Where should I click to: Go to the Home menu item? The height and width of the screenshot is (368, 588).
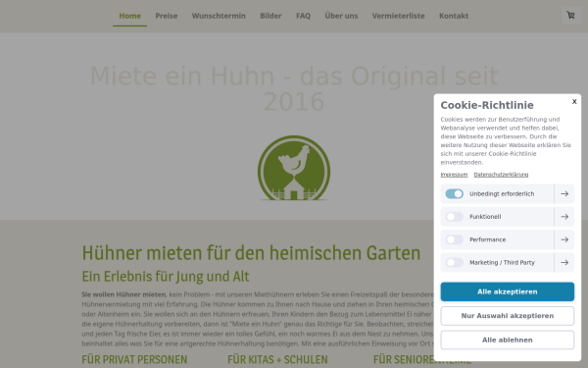tap(129, 16)
